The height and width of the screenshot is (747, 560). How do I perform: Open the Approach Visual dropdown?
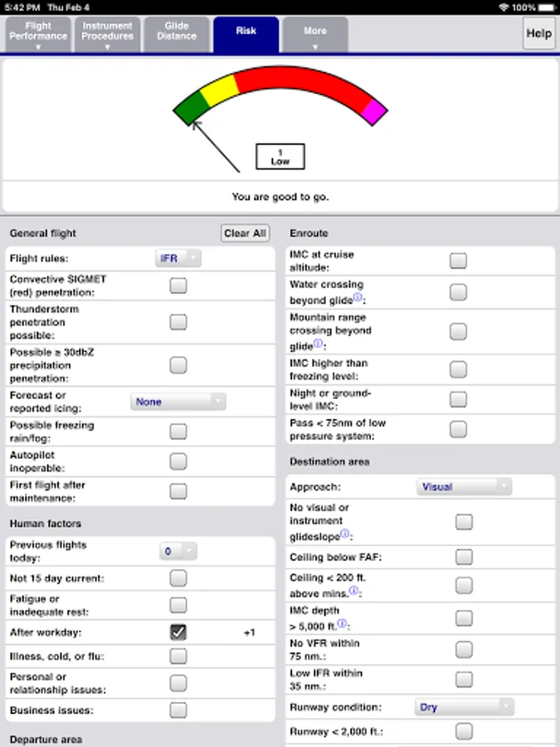coord(463,487)
